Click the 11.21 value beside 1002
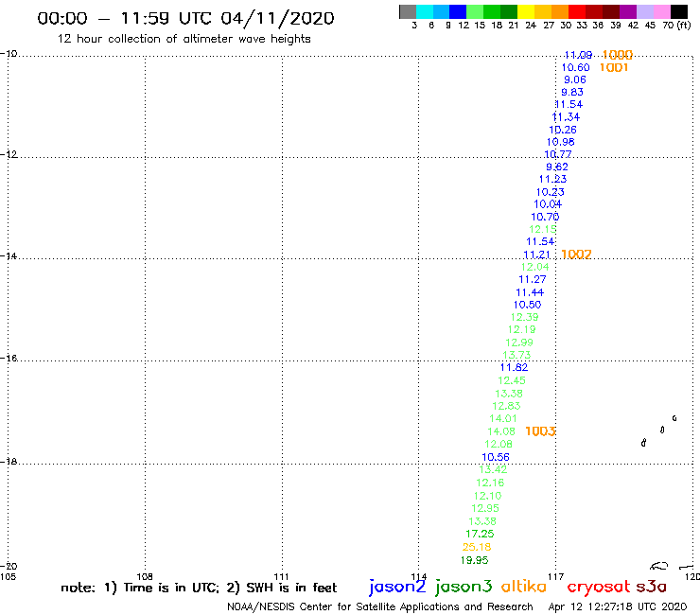Image resolution: width=700 pixels, height=615 pixels. 537,255
